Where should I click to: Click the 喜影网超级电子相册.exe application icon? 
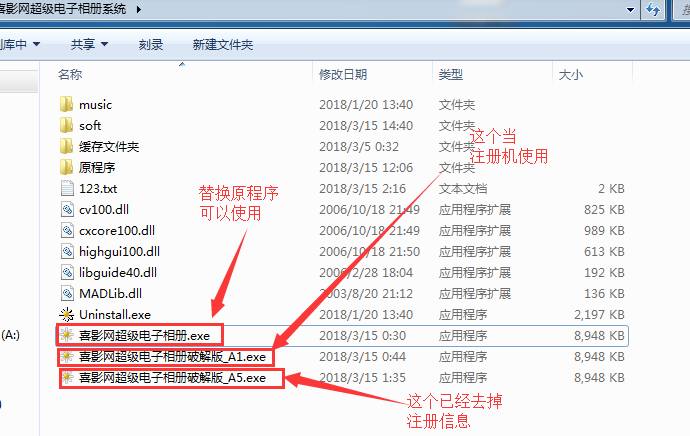coord(66,336)
